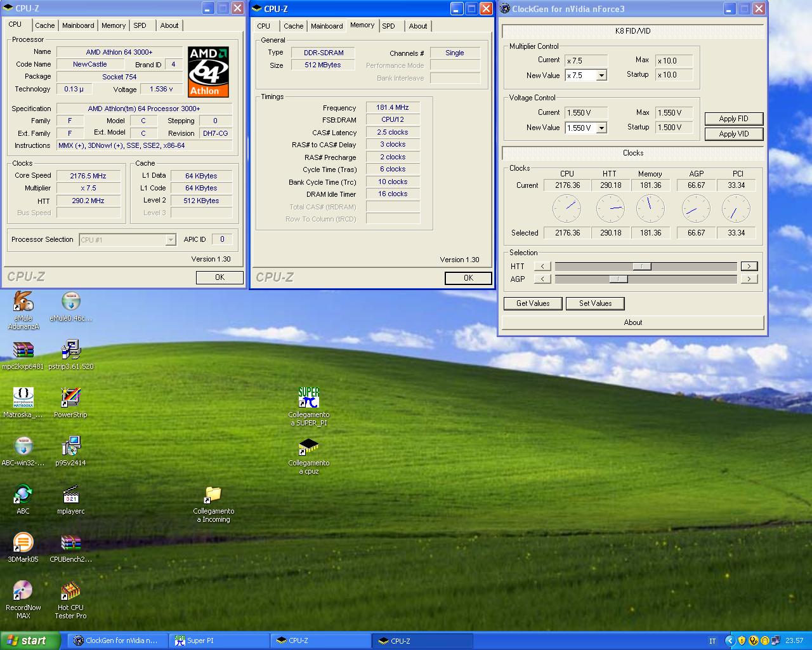The height and width of the screenshot is (650, 812).
Task: Open the About tab in left CPU-Z
Action: (x=169, y=25)
